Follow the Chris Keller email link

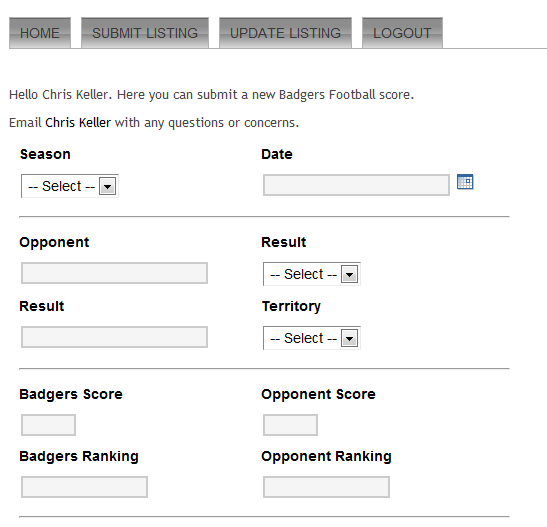point(78,123)
